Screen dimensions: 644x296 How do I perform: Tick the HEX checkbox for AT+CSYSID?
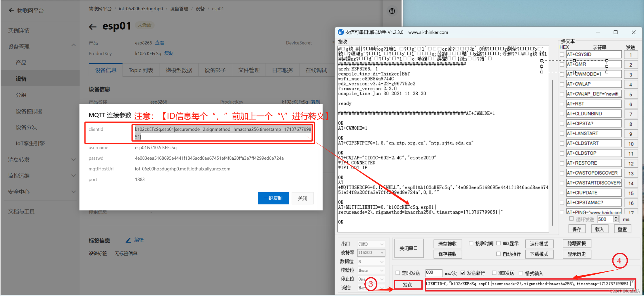click(x=562, y=55)
